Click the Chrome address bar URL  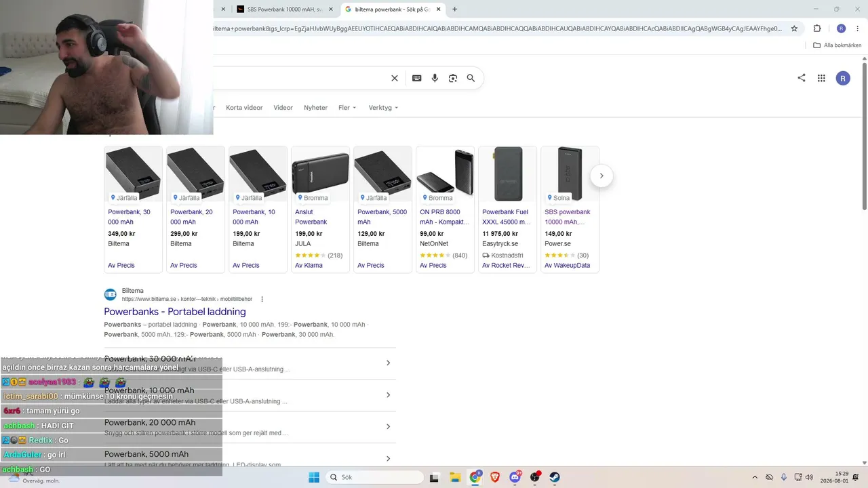497,28
